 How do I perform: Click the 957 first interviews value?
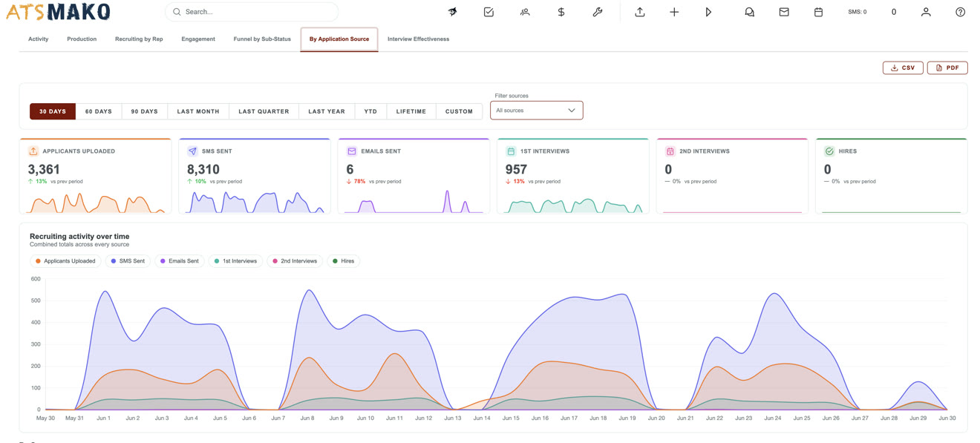click(x=516, y=170)
